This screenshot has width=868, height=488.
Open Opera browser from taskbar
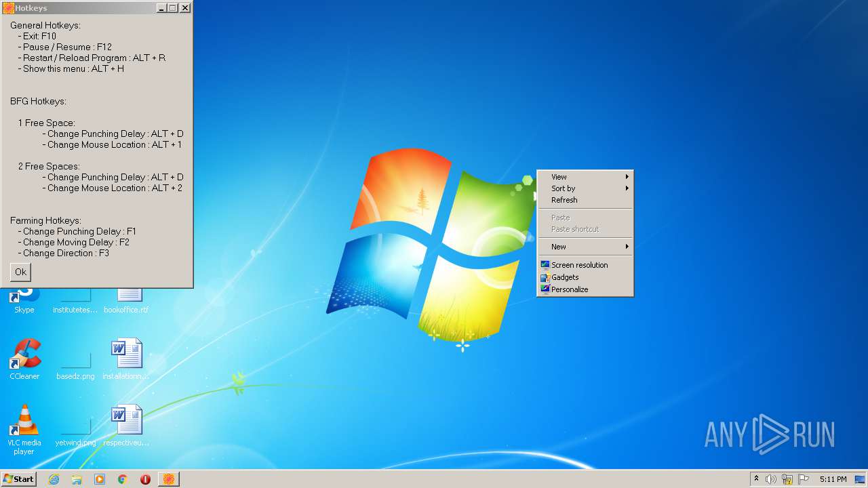click(145, 479)
